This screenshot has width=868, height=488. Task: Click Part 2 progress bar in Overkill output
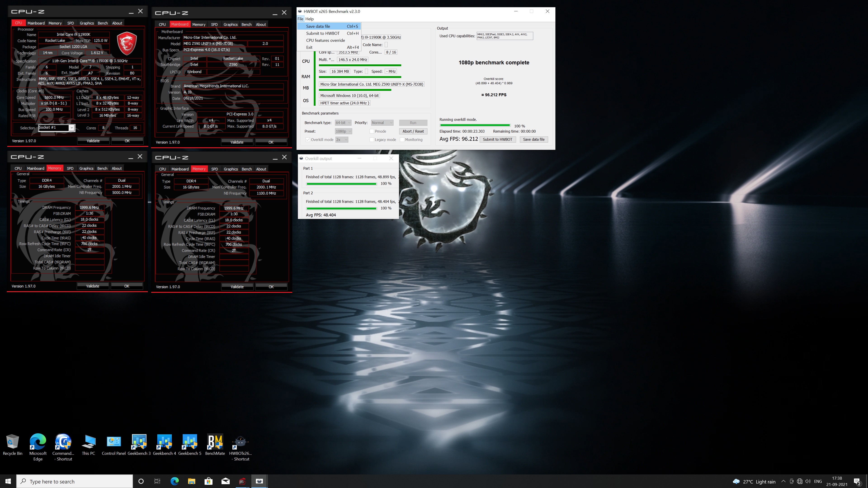coord(341,209)
